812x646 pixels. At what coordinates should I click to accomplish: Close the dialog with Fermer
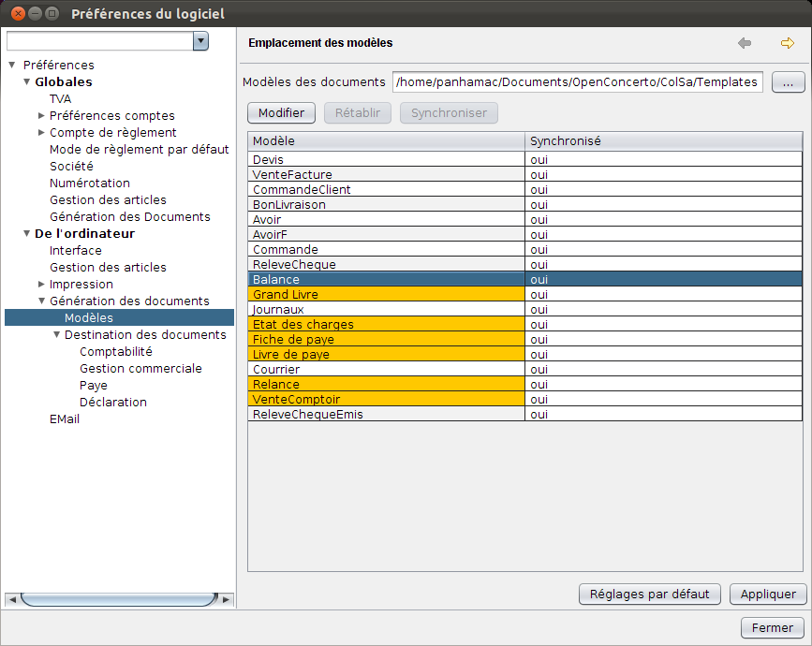[x=772, y=628]
